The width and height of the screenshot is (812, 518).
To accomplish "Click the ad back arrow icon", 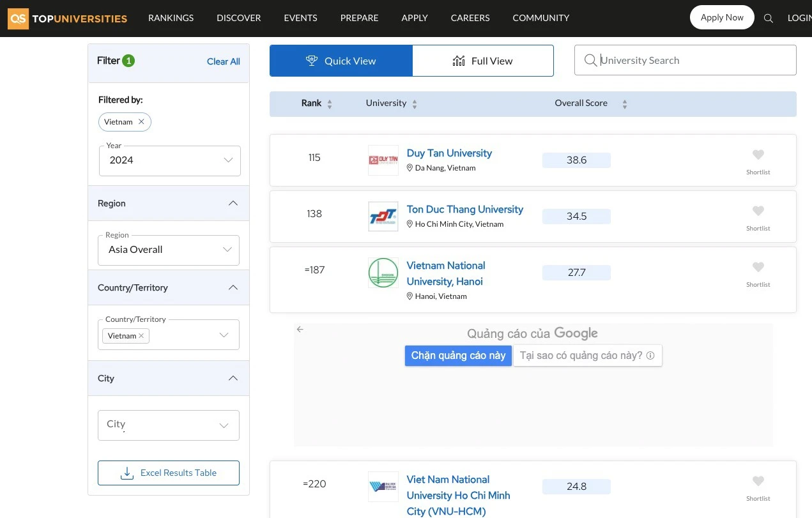I will (x=300, y=330).
